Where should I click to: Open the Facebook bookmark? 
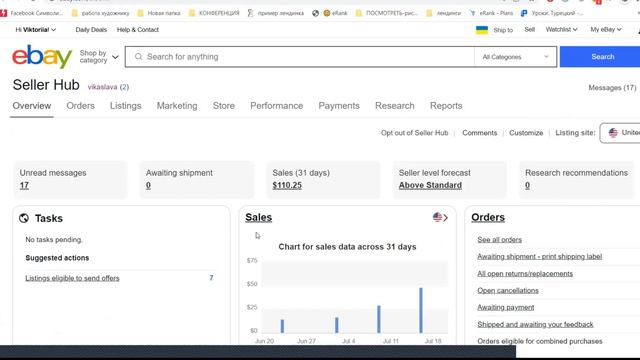point(32,13)
